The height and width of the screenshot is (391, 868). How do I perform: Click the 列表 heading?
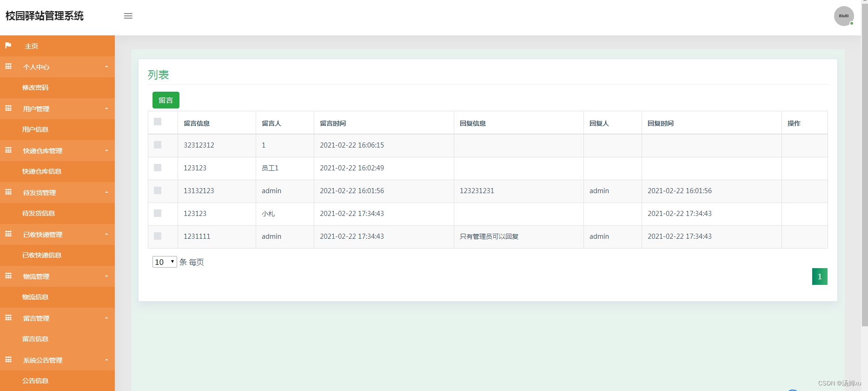(x=159, y=75)
